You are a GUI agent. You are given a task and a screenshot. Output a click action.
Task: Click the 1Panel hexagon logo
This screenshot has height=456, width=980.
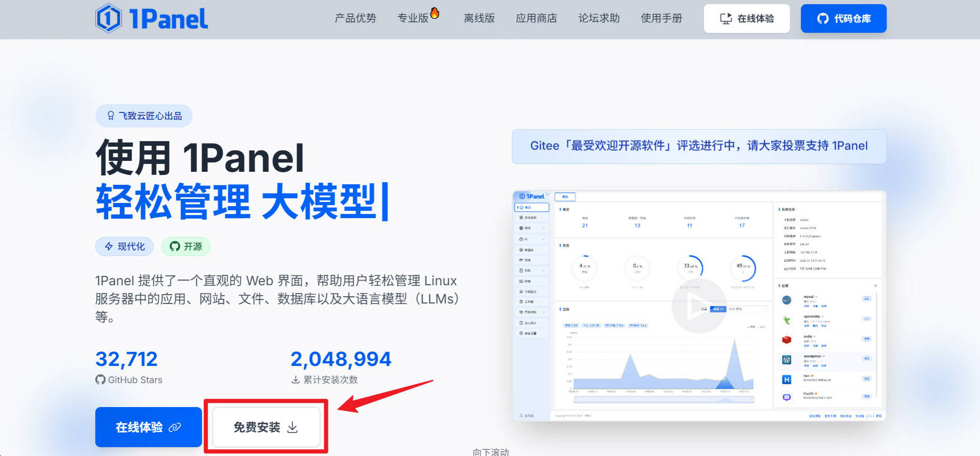[x=108, y=18]
